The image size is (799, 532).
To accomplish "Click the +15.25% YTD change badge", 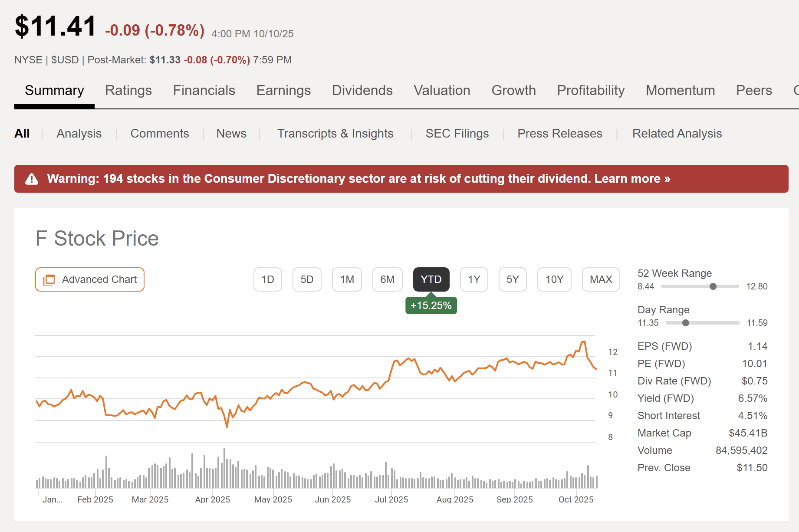I will [x=431, y=305].
